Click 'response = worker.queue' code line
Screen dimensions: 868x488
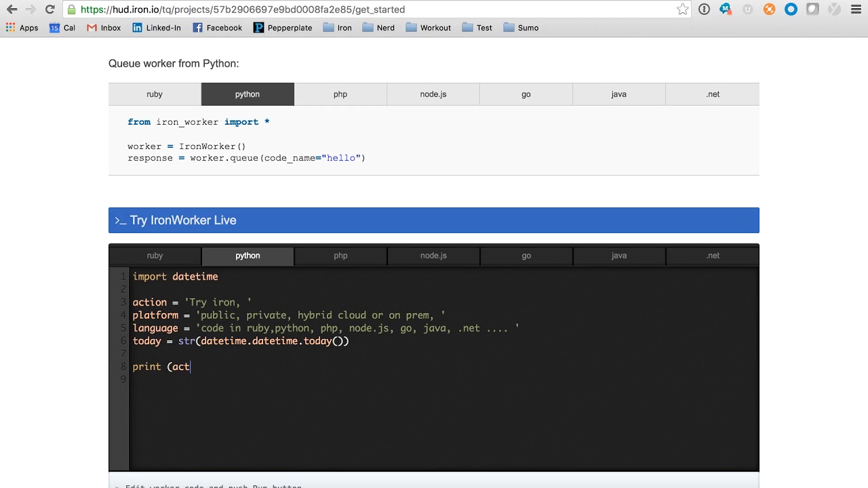point(246,158)
